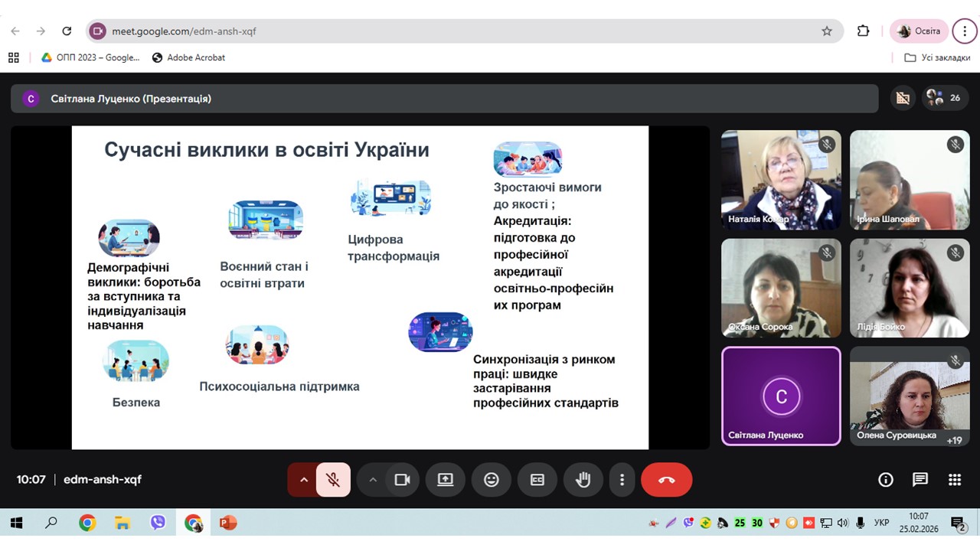This screenshot has width=980, height=551.
Task: Open the chat panel icon
Action: 920,480
